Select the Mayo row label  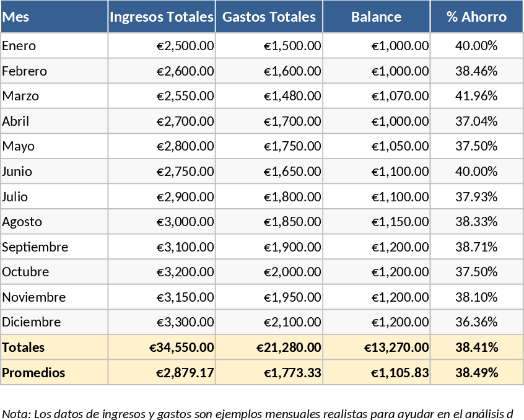click(54, 146)
